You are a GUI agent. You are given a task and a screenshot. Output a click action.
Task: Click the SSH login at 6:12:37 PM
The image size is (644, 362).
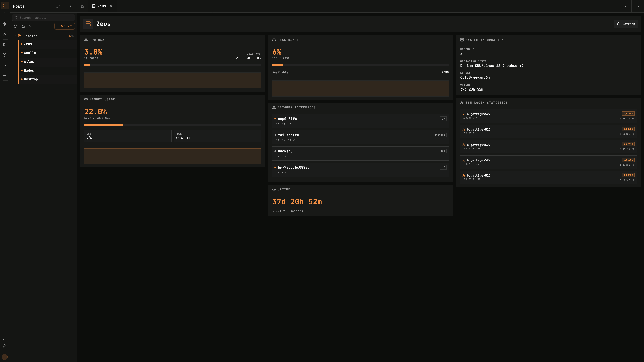click(x=549, y=147)
